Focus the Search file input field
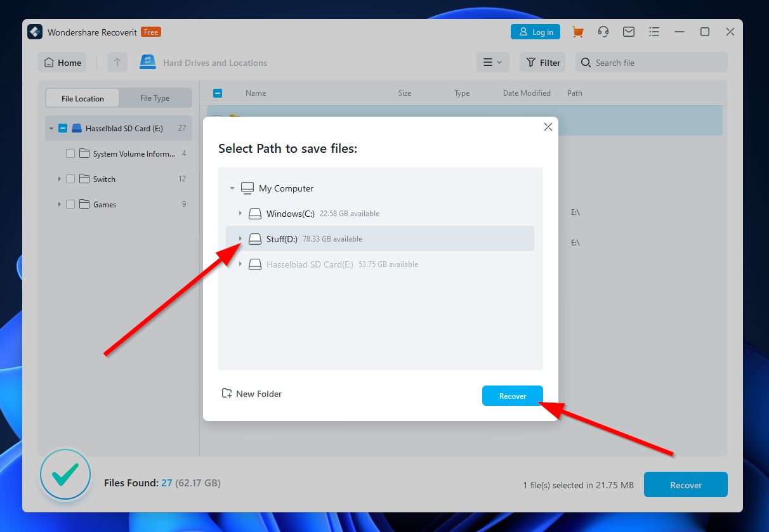Image resolution: width=769 pixels, height=532 pixels. (652, 62)
